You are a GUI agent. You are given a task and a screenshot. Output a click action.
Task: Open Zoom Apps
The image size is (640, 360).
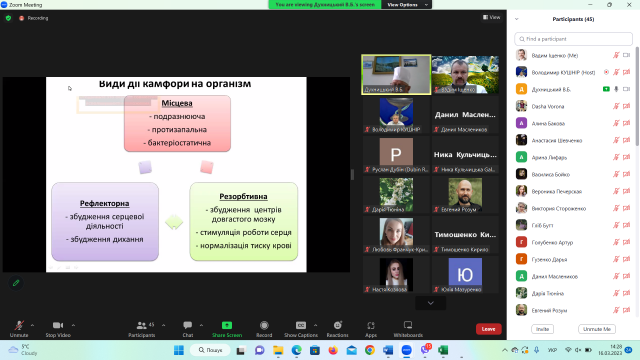click(371, 329)
